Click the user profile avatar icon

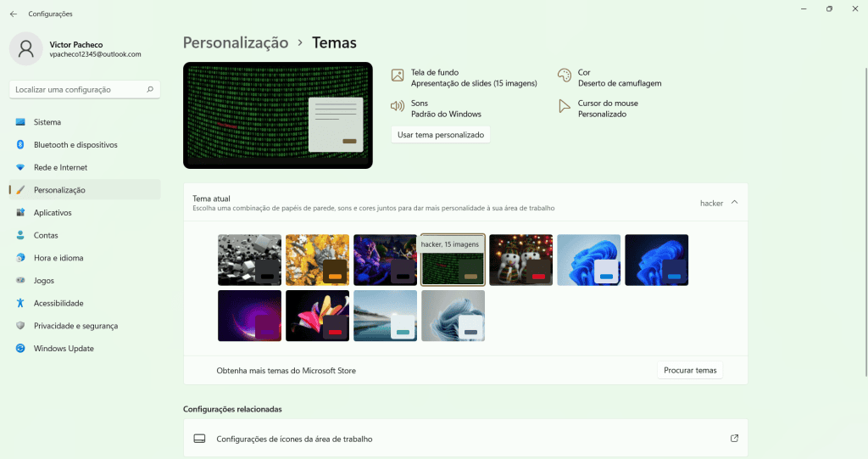pyautogui.click(x=26, y=48)
